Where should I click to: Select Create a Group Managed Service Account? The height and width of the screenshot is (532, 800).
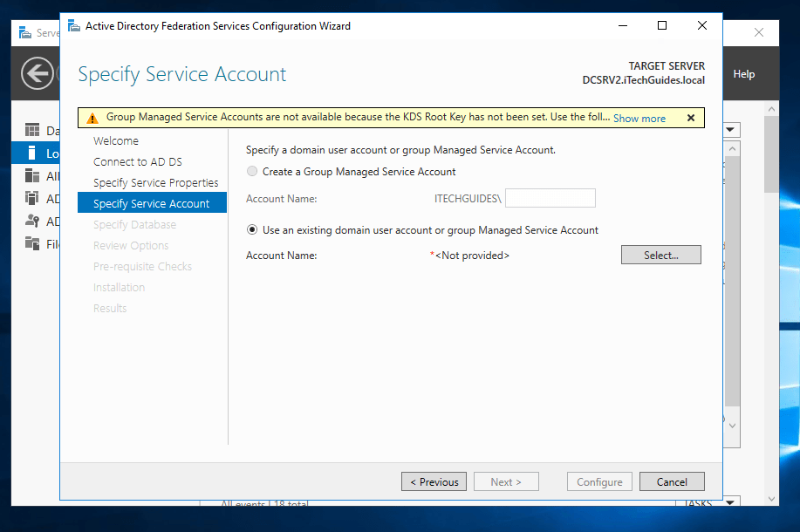pos(252,171)
